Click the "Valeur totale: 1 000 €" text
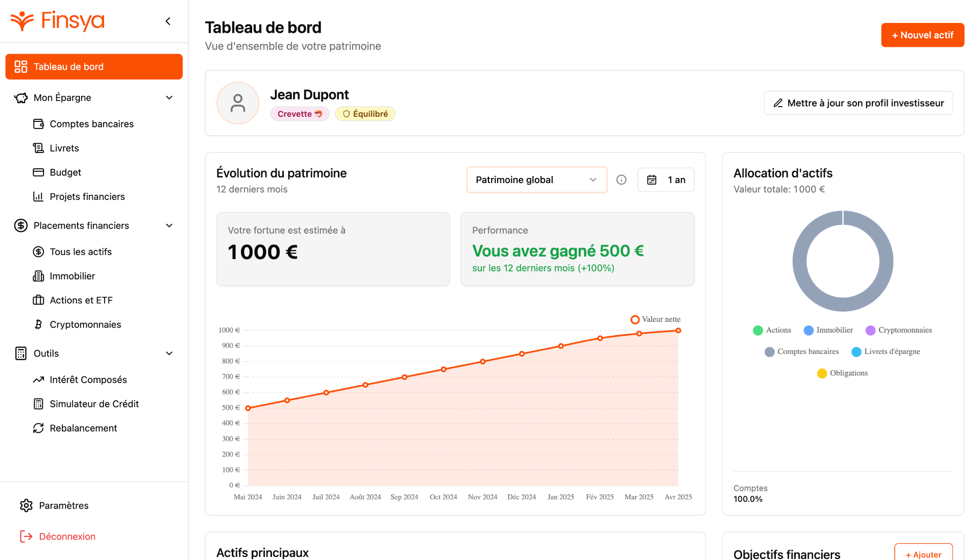This screenshot has height=560, width=980. pos(779,189)
